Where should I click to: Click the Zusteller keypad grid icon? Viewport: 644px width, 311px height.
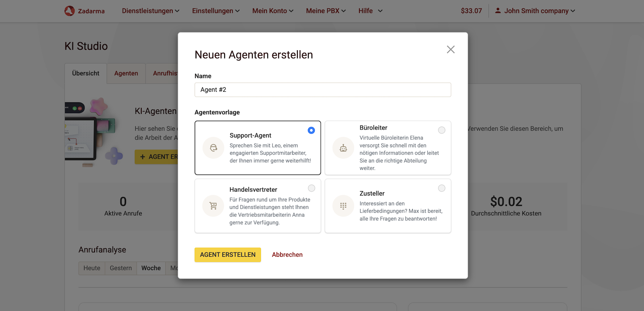[343, 206]
